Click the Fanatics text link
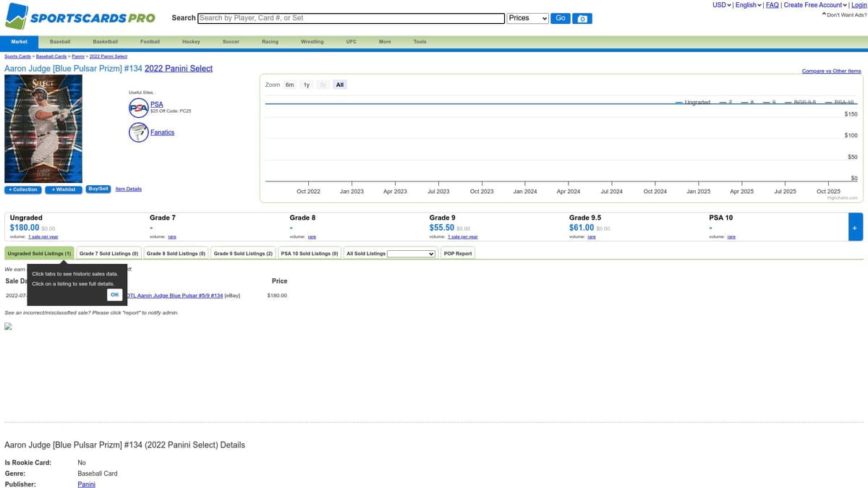Viewport: 868px width, 488px height. [162, 133]
